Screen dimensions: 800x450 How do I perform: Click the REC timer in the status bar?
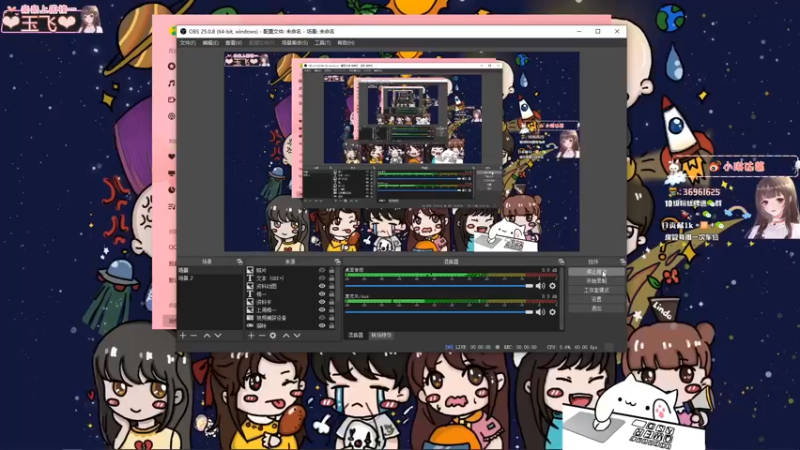(x=520, y=347)
